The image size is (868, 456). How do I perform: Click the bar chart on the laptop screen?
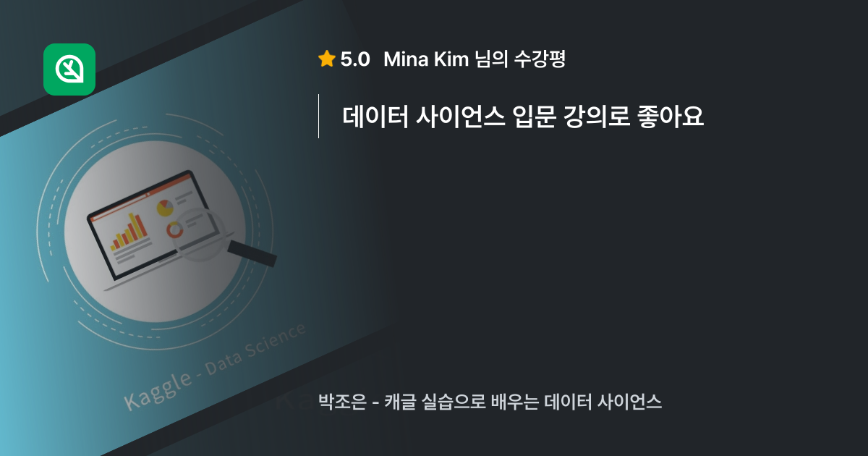click(x=129, y=231)
